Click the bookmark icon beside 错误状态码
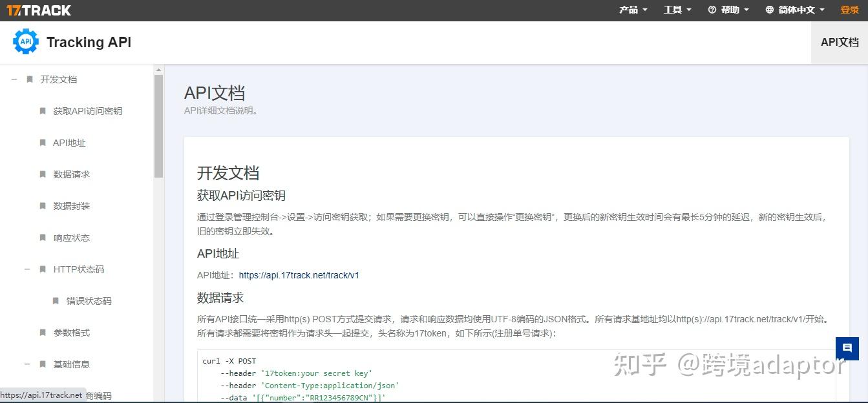868x403 pixels. pyautogui.click(x=55, y=300)
